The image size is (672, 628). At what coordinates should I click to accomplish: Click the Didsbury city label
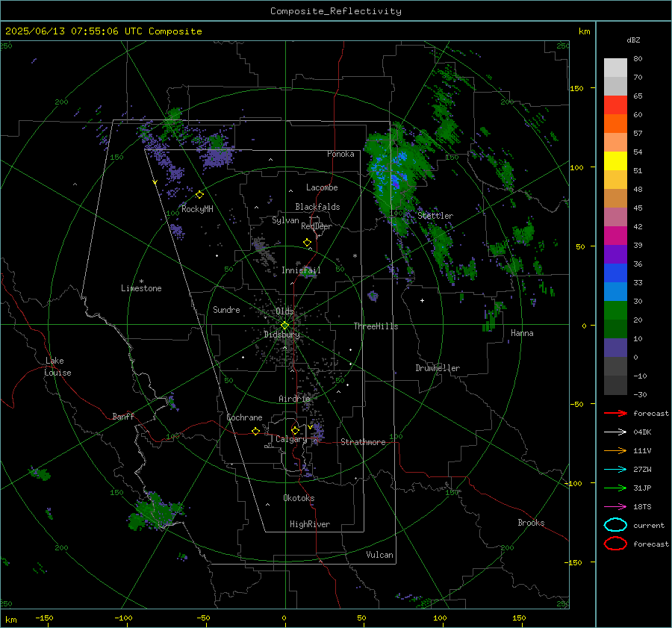tap(281, 335)
